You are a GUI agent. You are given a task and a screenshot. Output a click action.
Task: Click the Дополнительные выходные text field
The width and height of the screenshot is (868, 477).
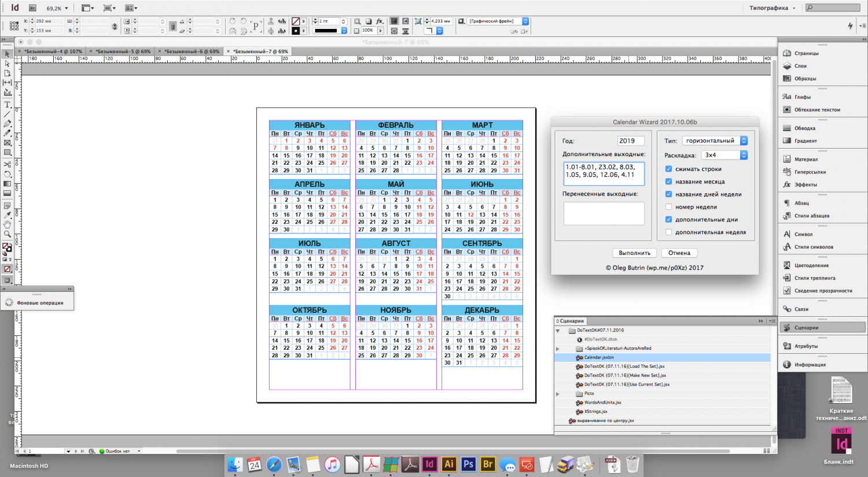point(604,173)
